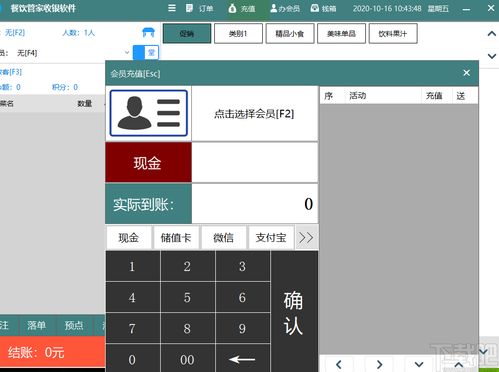The width and height of the screenshot is (499, 372).
Task: Click the 数量 column header
Action: pos(85,104)
